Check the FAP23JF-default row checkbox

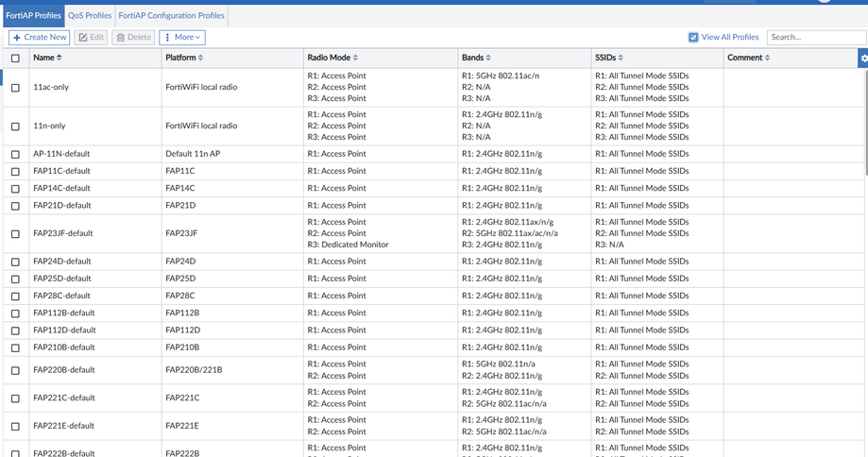coord(15,234)
